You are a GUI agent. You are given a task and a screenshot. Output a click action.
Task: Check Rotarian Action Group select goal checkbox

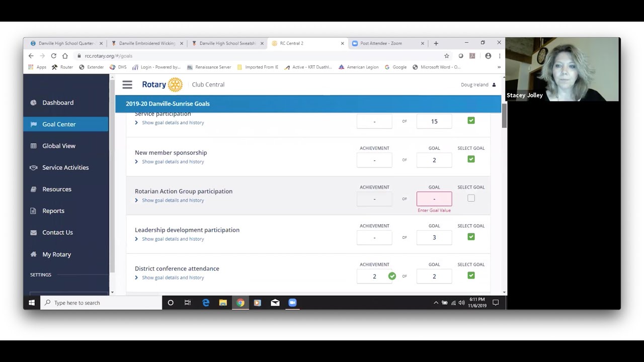(x=471, y=198)
